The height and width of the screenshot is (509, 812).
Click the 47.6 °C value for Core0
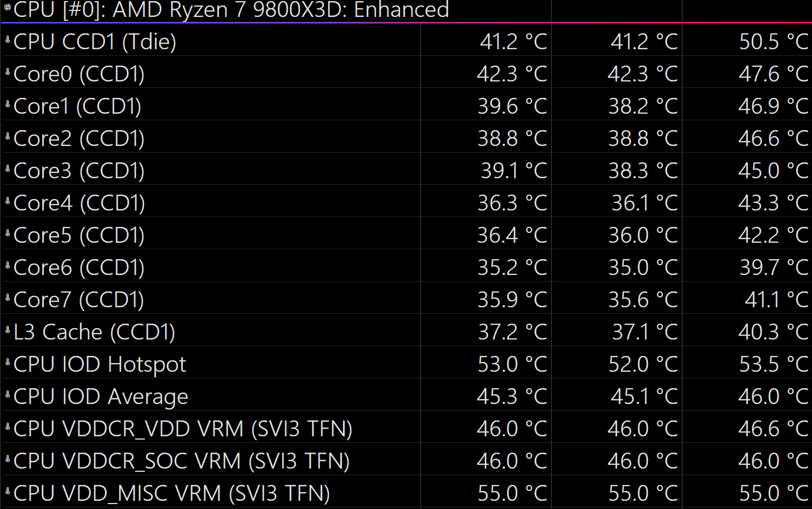(774, 74)
